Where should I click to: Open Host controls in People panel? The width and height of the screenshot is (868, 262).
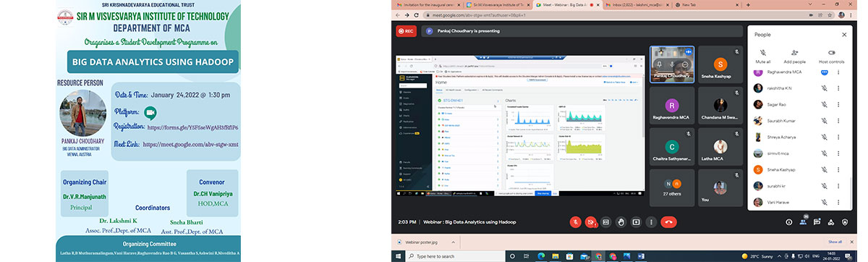[x=831, y=56]
